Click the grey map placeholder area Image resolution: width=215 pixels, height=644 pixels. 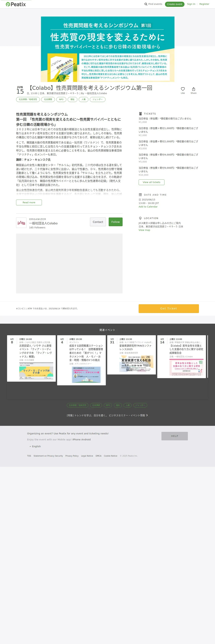click(69, 263)
